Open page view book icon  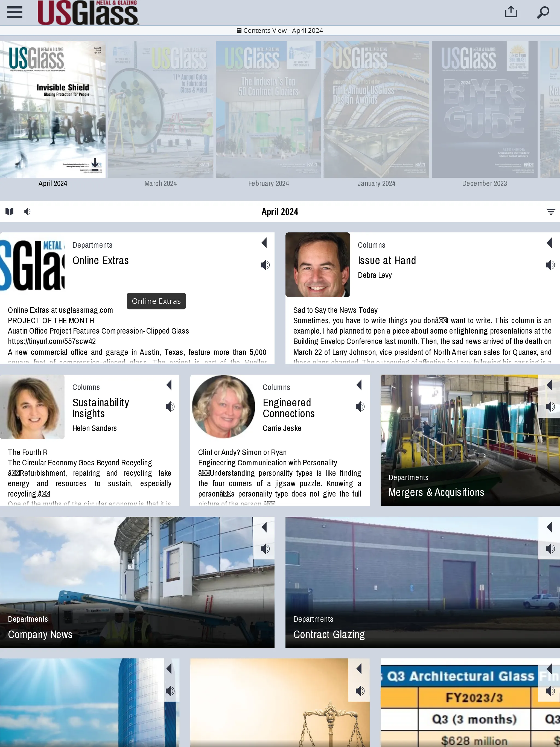pos(10,212)
